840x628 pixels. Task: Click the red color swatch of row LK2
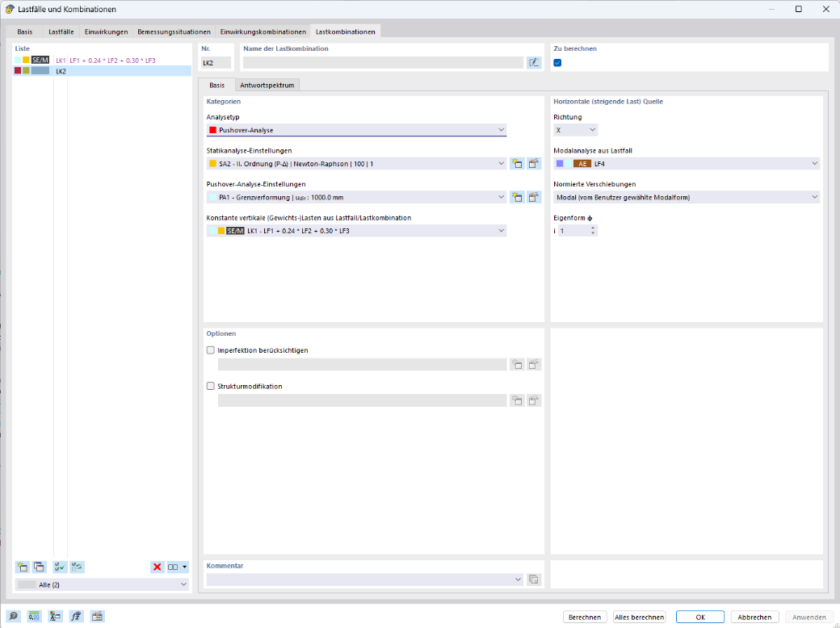(x=18, y=71)
